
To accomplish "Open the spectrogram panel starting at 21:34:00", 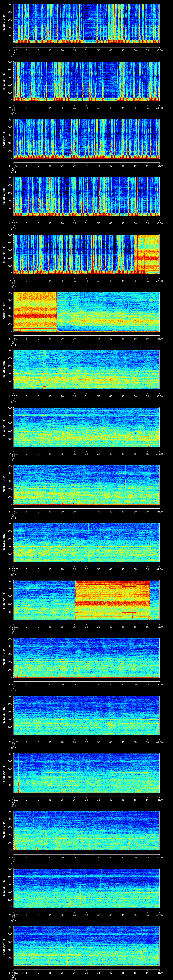I will [87, 312].
